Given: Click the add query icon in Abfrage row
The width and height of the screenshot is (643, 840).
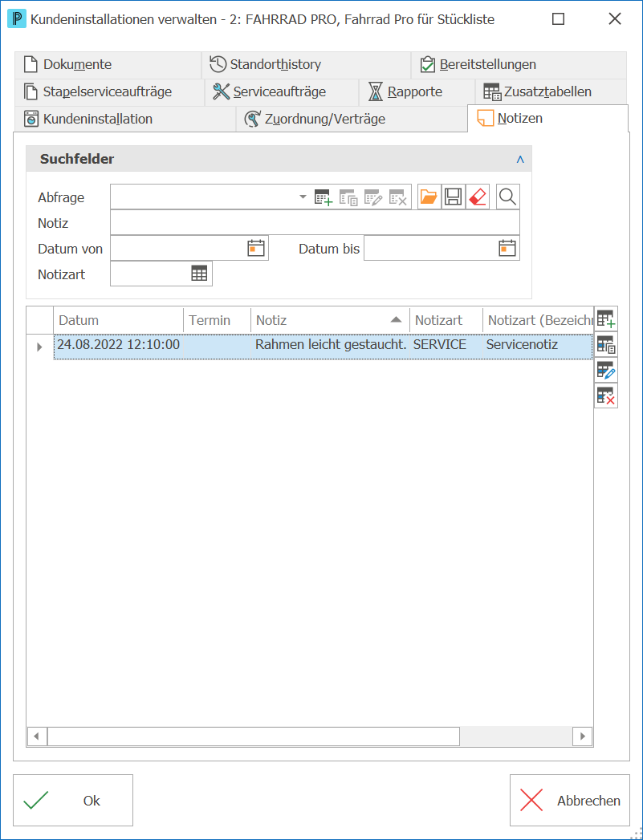Looking at the screenshot, I should click(x=324, y=197).
